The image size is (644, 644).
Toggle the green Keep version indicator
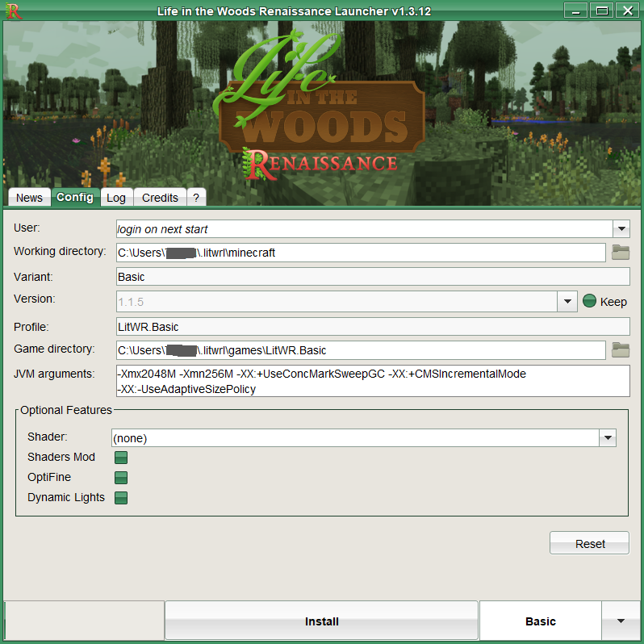[x=589, y=301]
